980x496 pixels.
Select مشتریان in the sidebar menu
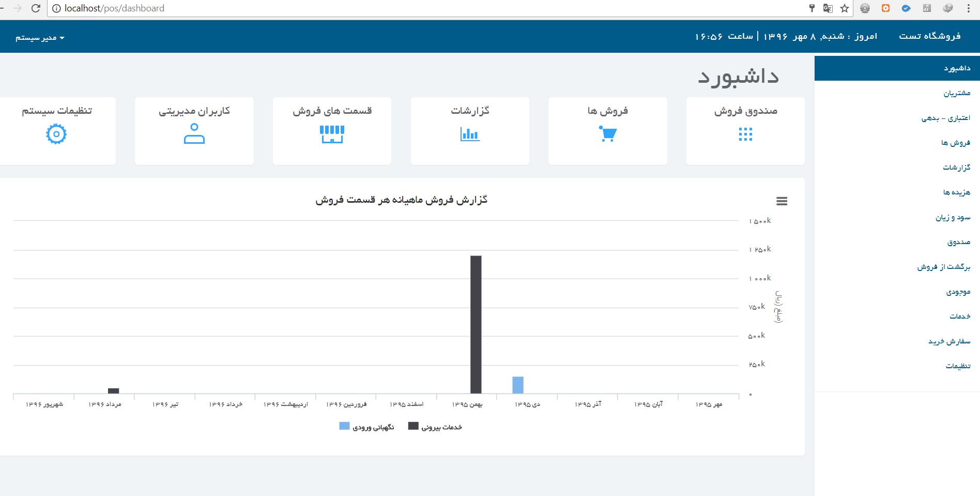pyautogui.click(x=956, y=93)
